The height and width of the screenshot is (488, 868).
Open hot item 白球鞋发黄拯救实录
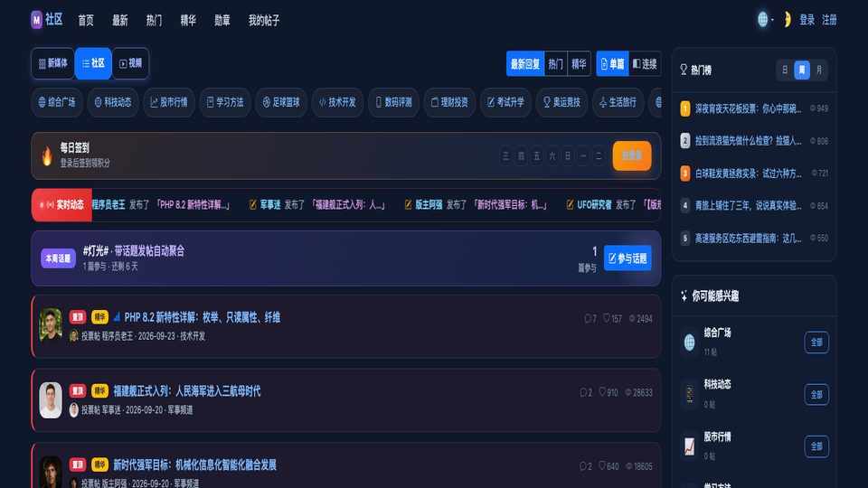point(748,174)
